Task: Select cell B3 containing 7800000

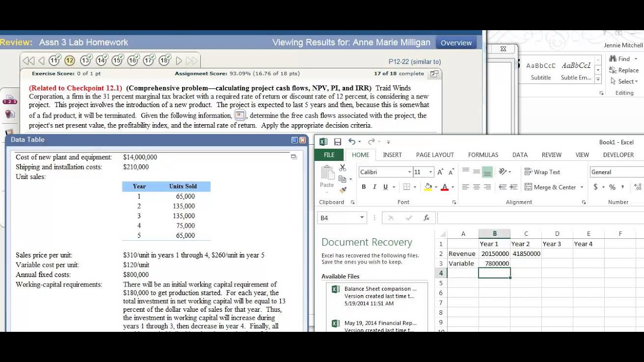Action: point(495,263)
